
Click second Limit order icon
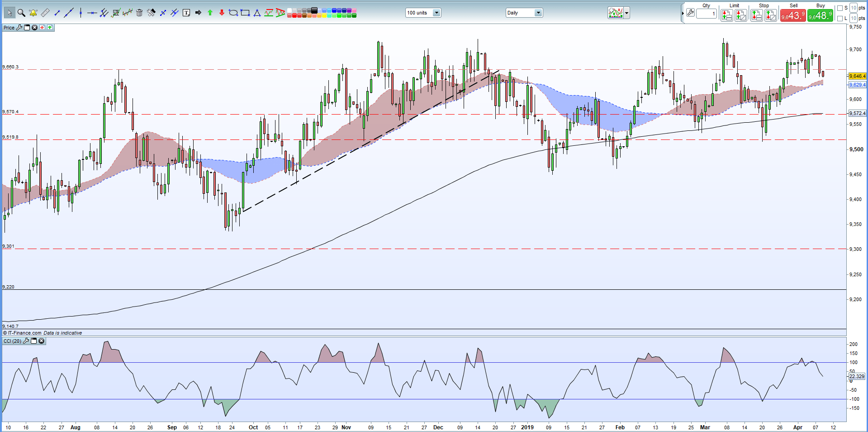(x=741, y=16)
